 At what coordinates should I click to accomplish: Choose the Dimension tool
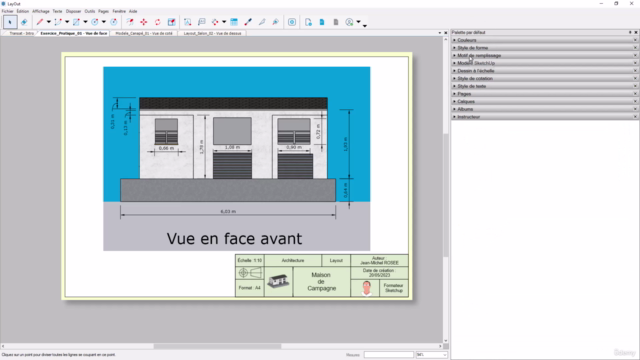215,22
